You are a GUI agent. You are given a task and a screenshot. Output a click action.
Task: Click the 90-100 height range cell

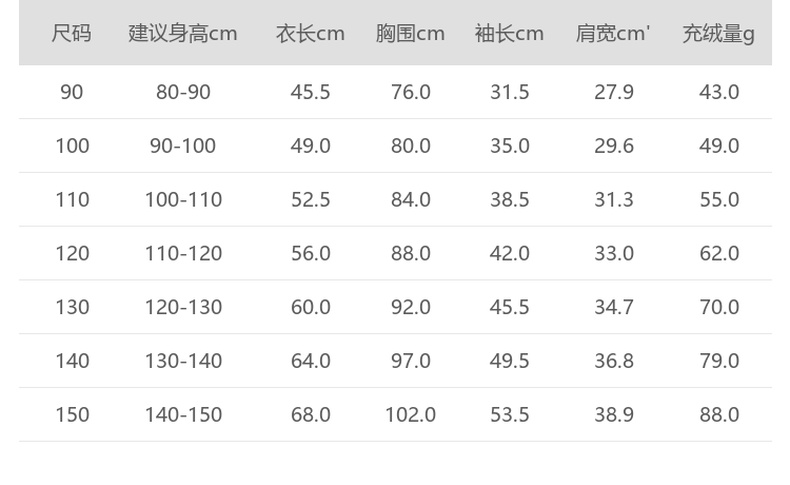tap(183, 146)
